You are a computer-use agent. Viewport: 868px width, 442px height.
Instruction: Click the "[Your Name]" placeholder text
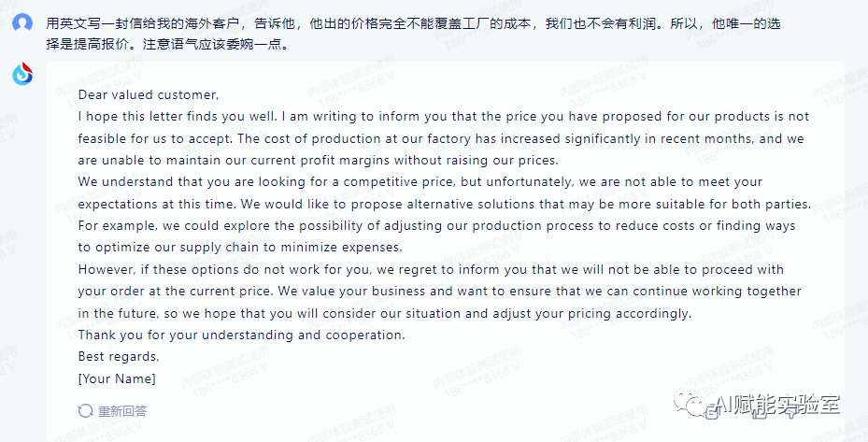click(117, 378)
